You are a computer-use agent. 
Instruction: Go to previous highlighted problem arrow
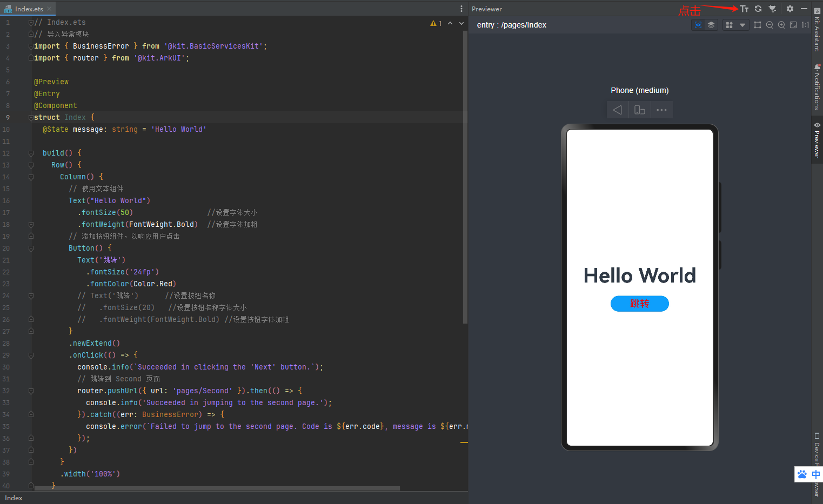pyautogui.click(x=450, y=23)
